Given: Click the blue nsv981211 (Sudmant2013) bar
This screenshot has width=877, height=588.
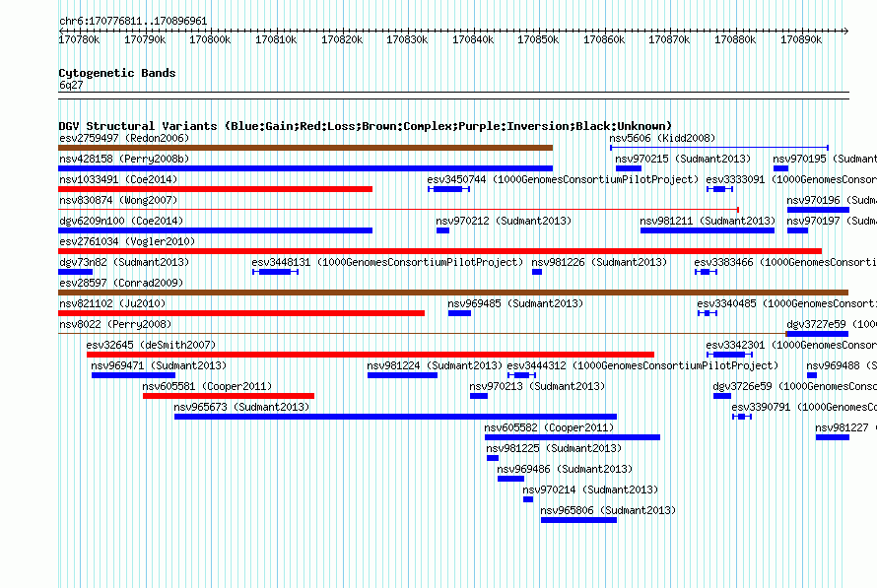Looking at the screenshot, I should pyautogui.click(x=708, y=230).
